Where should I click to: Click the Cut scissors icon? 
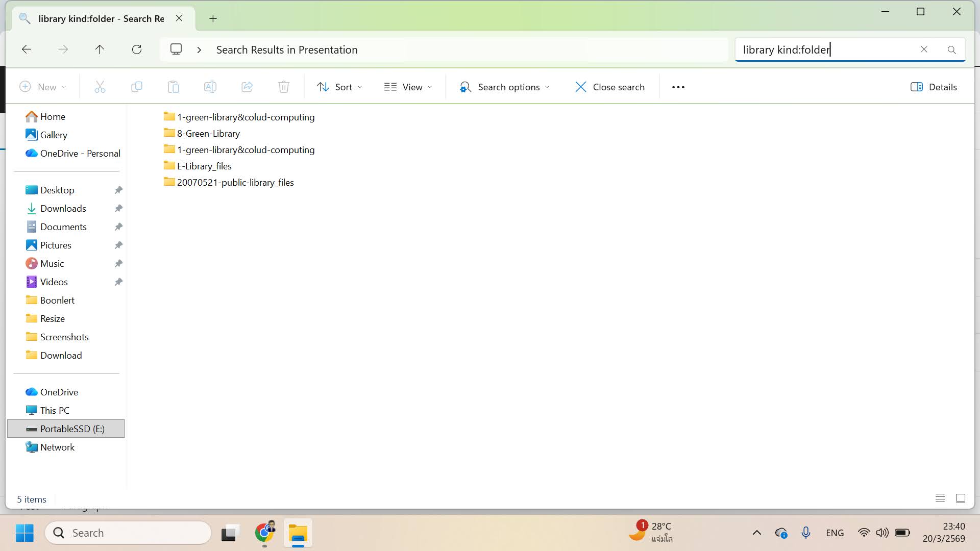click(x=100, y=87)
